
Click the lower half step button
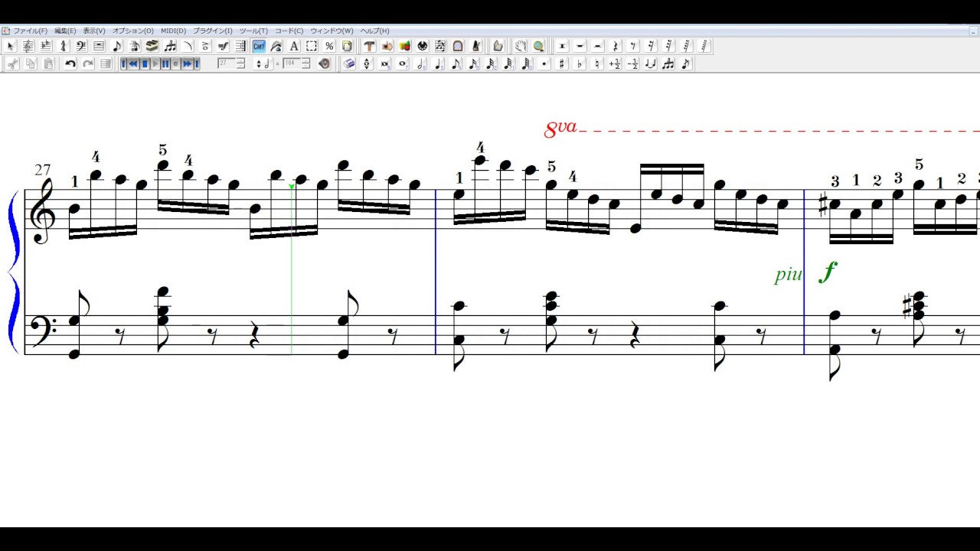click(x=632, y=64)
